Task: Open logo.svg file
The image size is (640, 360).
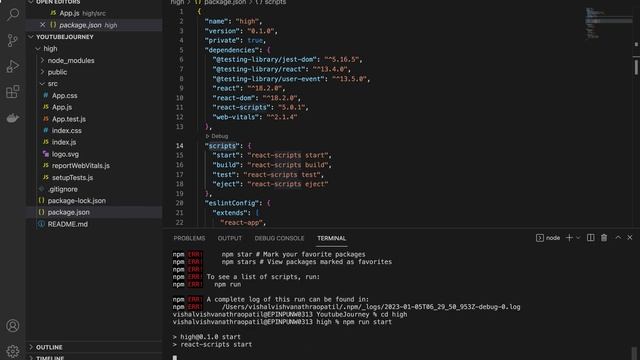Action: 65,154
